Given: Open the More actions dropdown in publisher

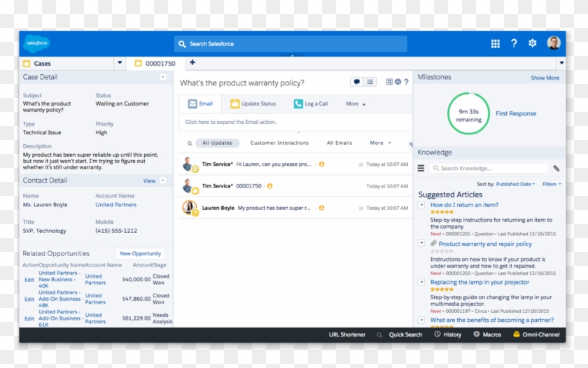Looking at the screenshot, I should pos(356,104).
